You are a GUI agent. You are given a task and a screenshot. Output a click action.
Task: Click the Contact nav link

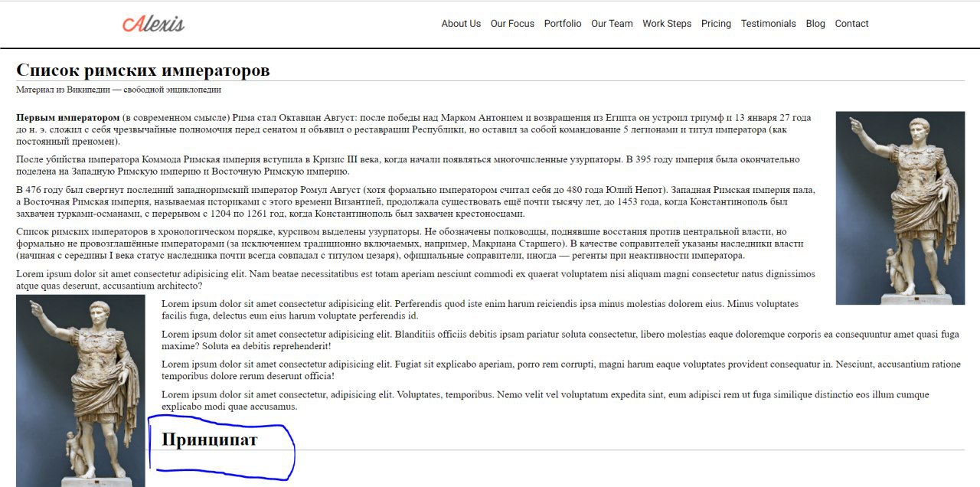pos(851,24)
